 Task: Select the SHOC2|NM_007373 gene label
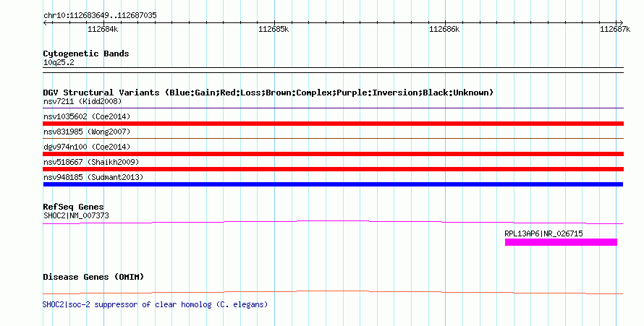(76, 215)
